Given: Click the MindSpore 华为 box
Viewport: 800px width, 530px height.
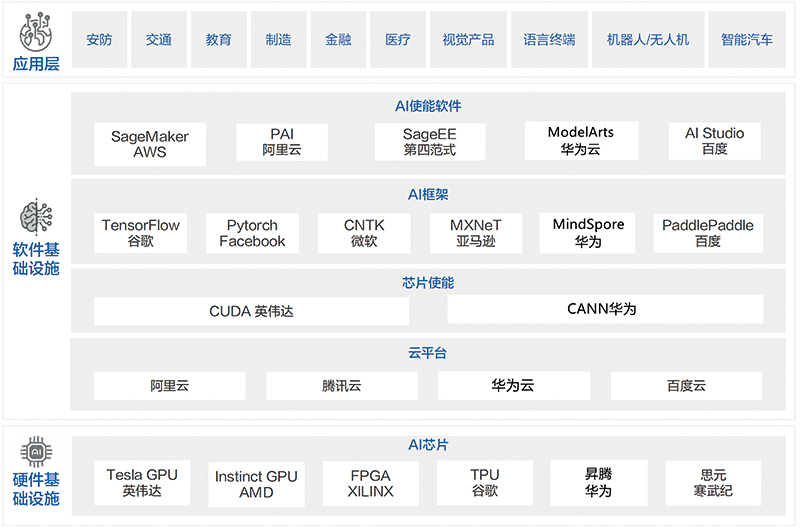Looking at the screenshot, I should click(x=588, y=233).
